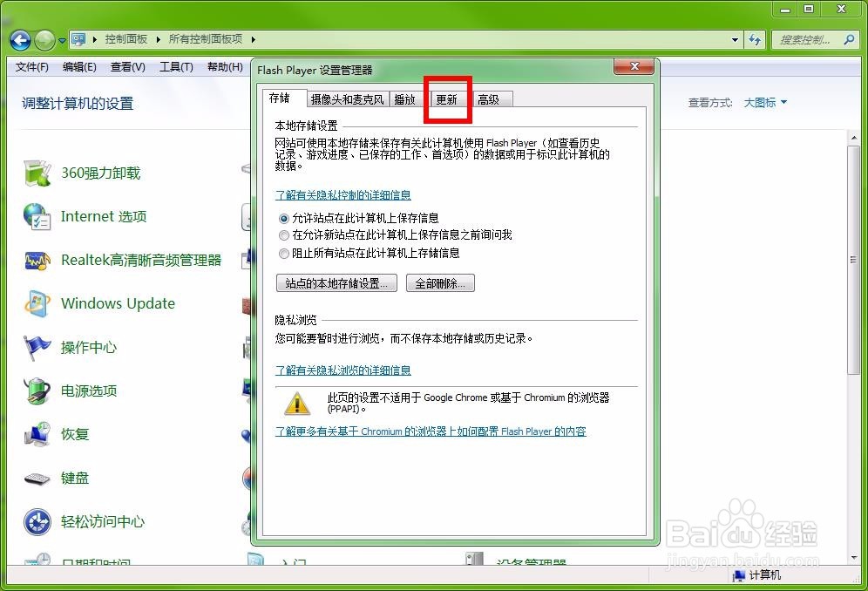This screenshot has height=591, width=868.
Task: Open 轻松访问中心 icon
Action: [x=37, y=522]
